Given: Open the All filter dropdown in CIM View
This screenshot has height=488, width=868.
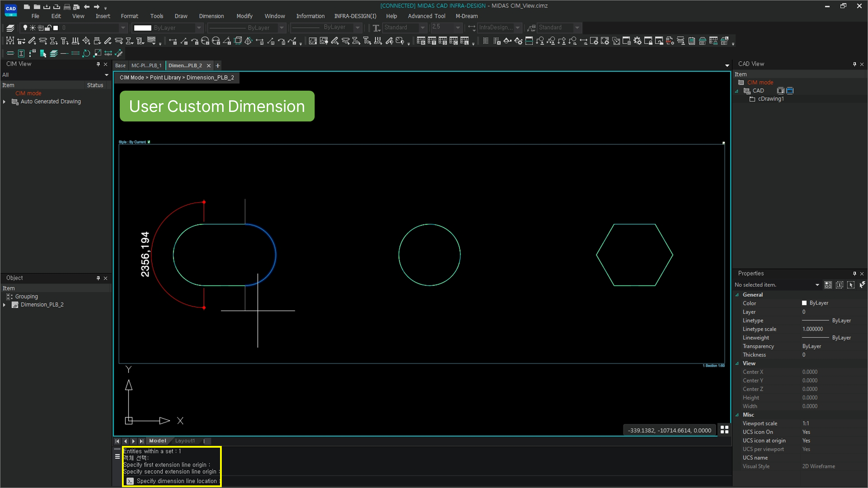Looking at the screenshot, I should click(106, 75).
